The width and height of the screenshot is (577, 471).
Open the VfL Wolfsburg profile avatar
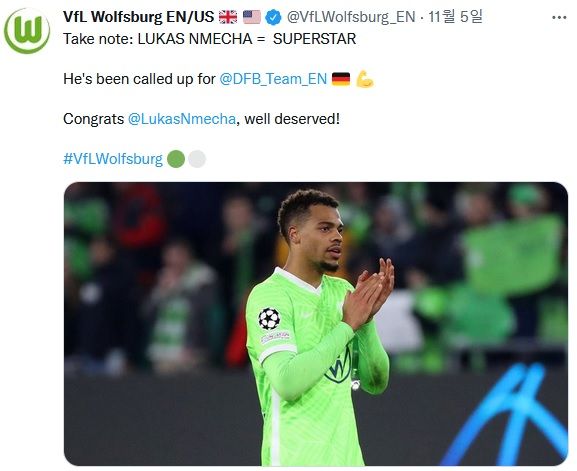27,31
